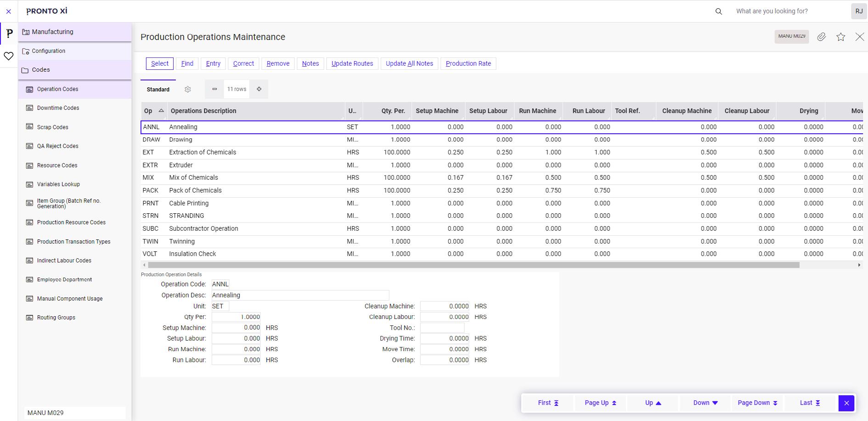The height and width of the screenshot is (421, 868).
Task: Click Production Rate button
Action: click(x=468, y=63)
